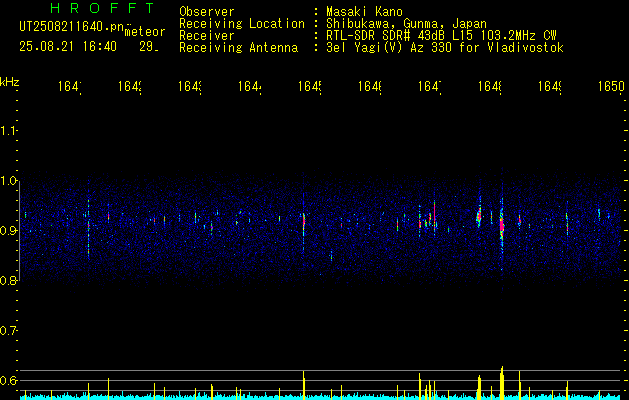629x400 pixels.
Task: Click the Receiver label
Action: (x=207, y=36)
